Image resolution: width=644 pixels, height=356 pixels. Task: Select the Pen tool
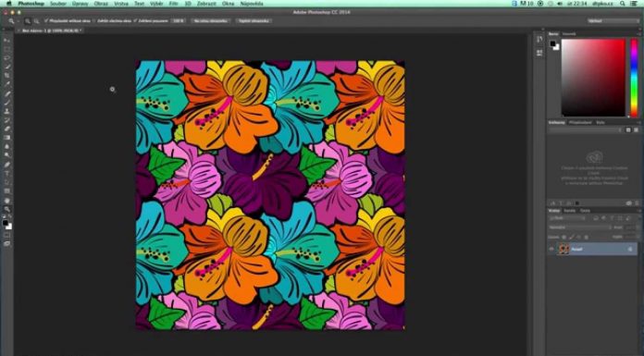[7, 165]
